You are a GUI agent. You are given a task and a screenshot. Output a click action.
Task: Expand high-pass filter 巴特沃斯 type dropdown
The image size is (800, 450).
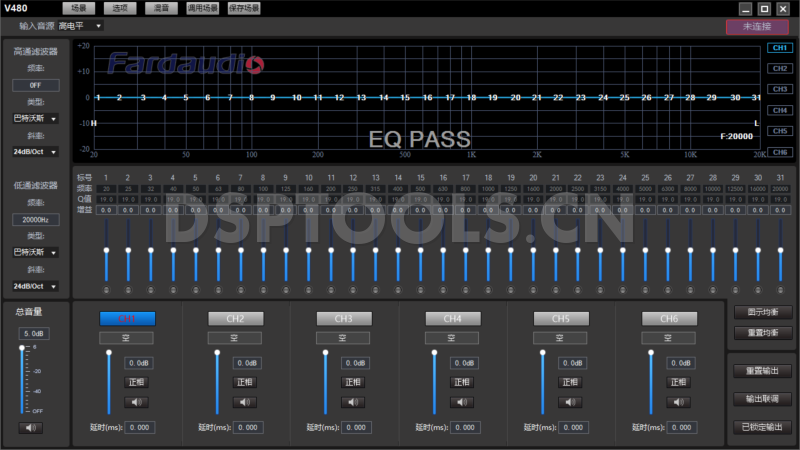click(35, 119)
